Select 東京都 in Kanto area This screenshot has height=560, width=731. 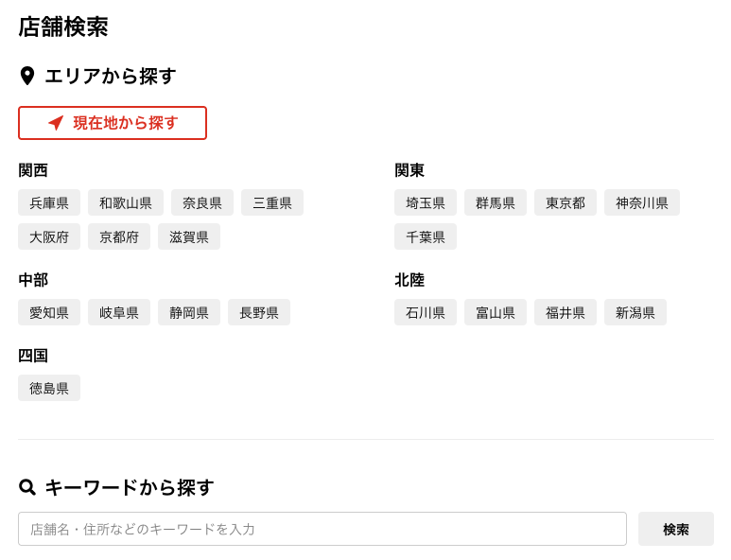click(x=566, y=202)
